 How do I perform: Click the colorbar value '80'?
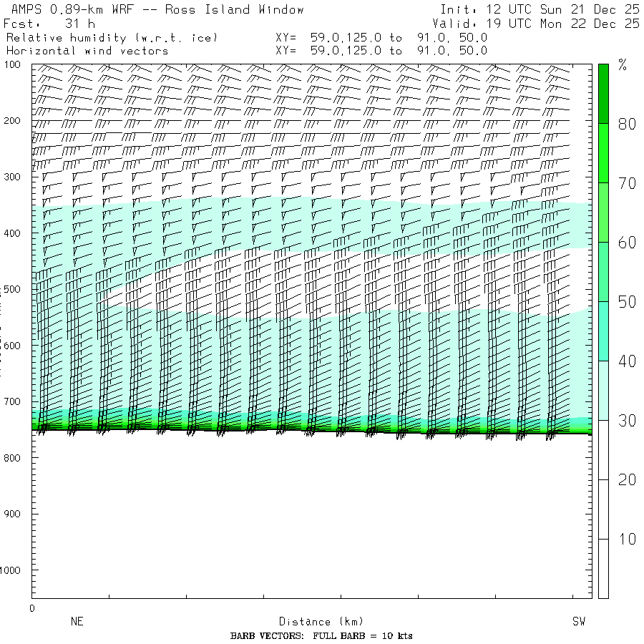627,124
